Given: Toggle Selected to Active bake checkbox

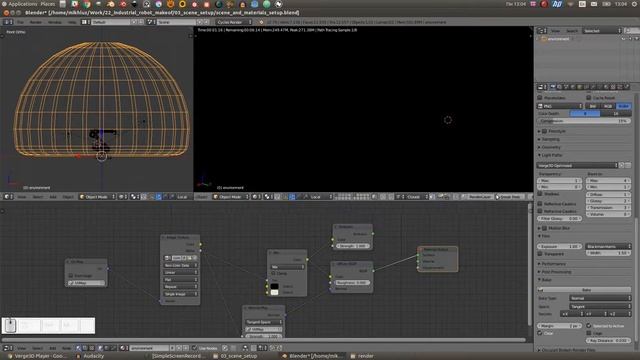Looking at the screenshot, I should [x=589, y=326].
